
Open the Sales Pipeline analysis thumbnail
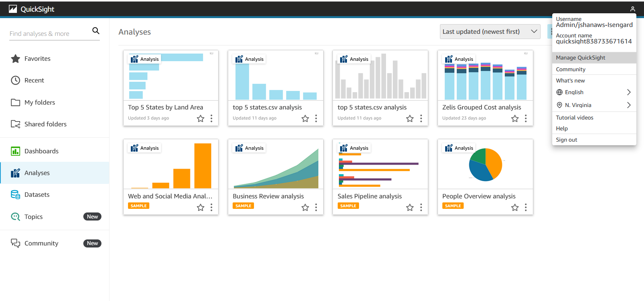(380, 164)
